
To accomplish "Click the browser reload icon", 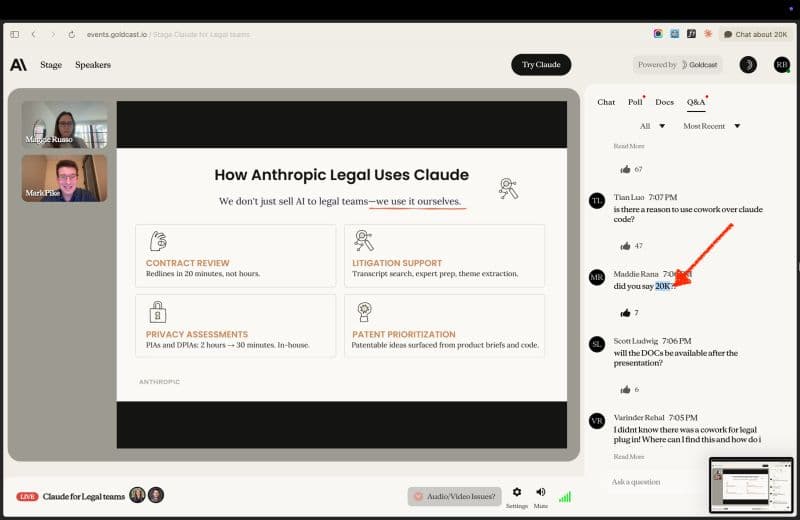I will click(x=72, y=34).
